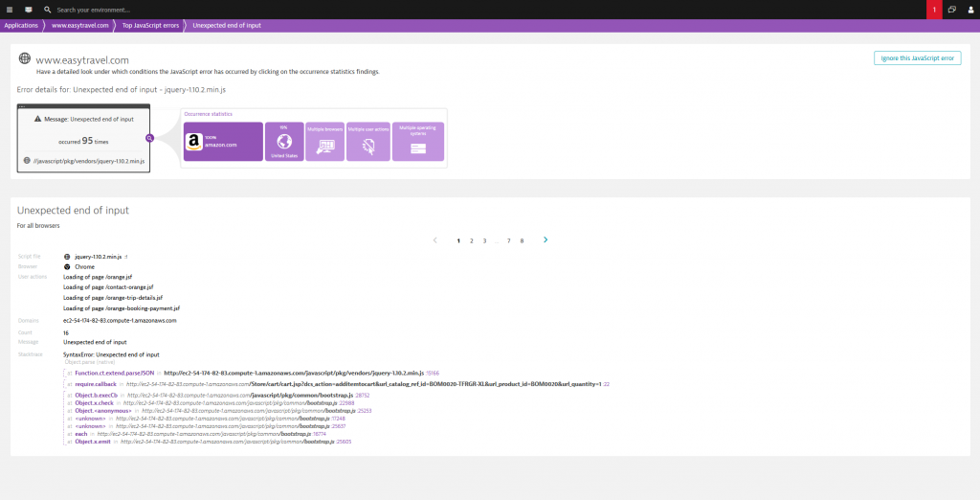Click the environments window icon in top bar
Screen dimensions: 980x500
tap(951, 9)
